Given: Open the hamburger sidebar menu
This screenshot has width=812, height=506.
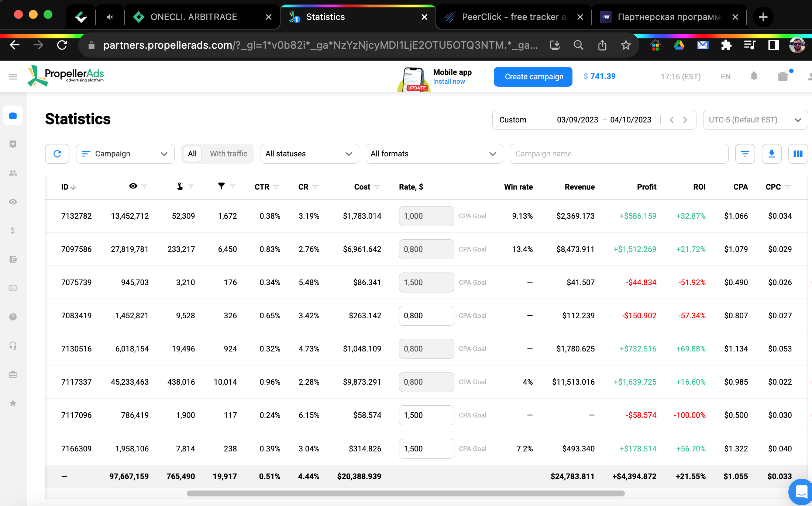Looking at the screenshot, I should coord(13,77).
